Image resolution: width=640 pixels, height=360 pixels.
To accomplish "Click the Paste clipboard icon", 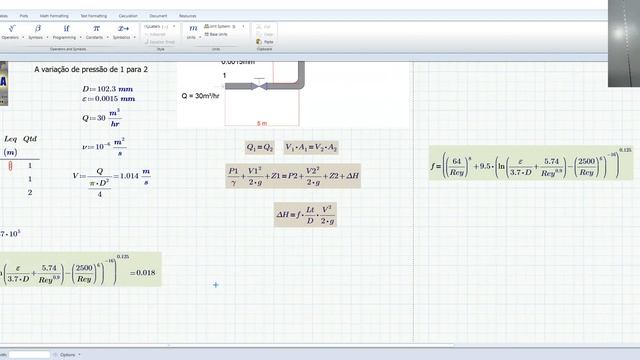I will point(259,42).
